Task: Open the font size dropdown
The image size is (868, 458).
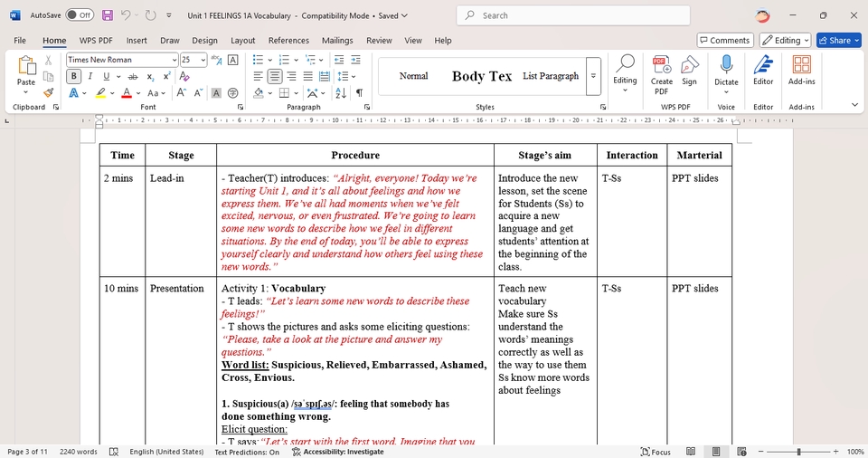Action: 203,60
